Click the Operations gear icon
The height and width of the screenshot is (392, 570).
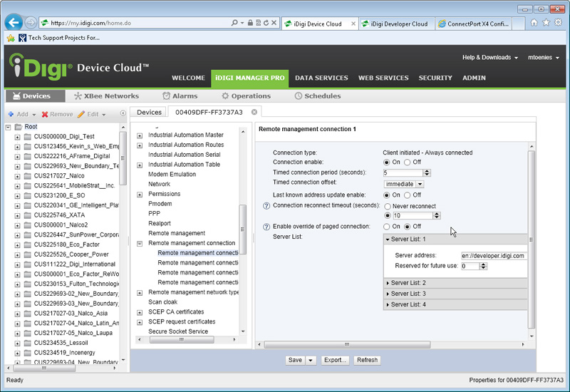(225, 96)
